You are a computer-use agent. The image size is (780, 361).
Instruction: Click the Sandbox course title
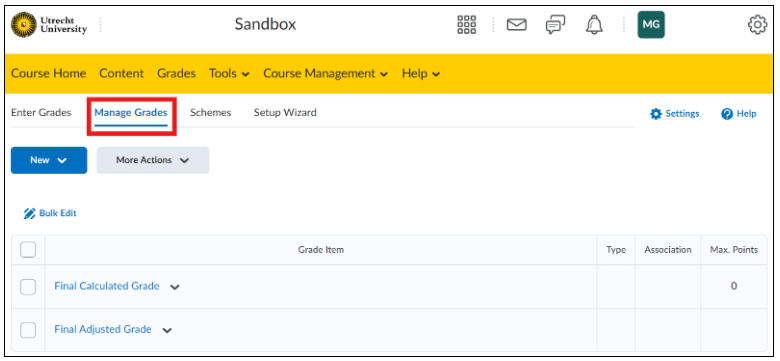265,24
